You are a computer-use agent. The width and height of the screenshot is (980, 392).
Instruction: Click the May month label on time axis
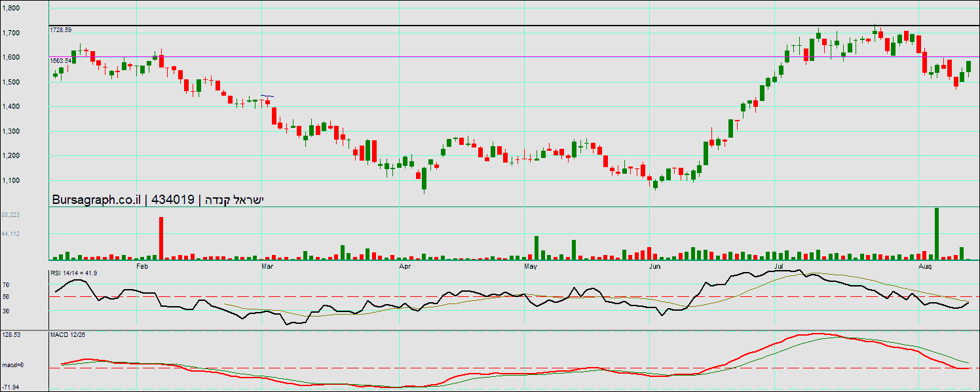click(531, 267)
